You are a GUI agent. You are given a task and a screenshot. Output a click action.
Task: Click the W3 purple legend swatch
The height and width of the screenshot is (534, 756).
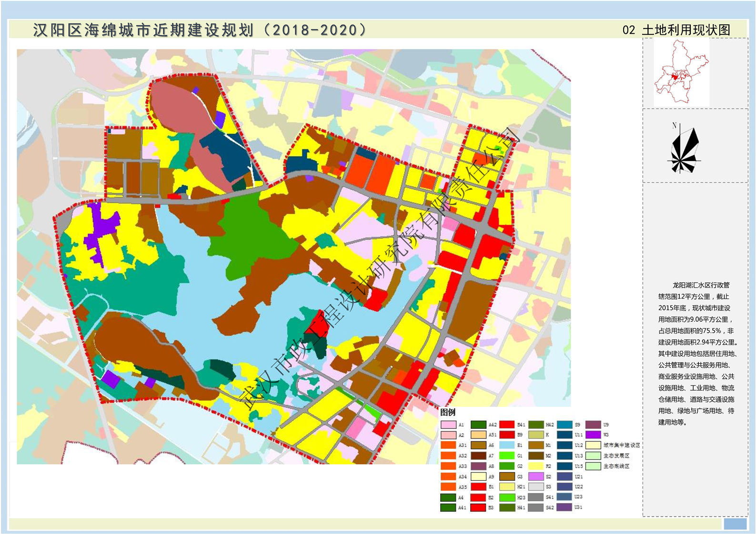coord(593,435)
